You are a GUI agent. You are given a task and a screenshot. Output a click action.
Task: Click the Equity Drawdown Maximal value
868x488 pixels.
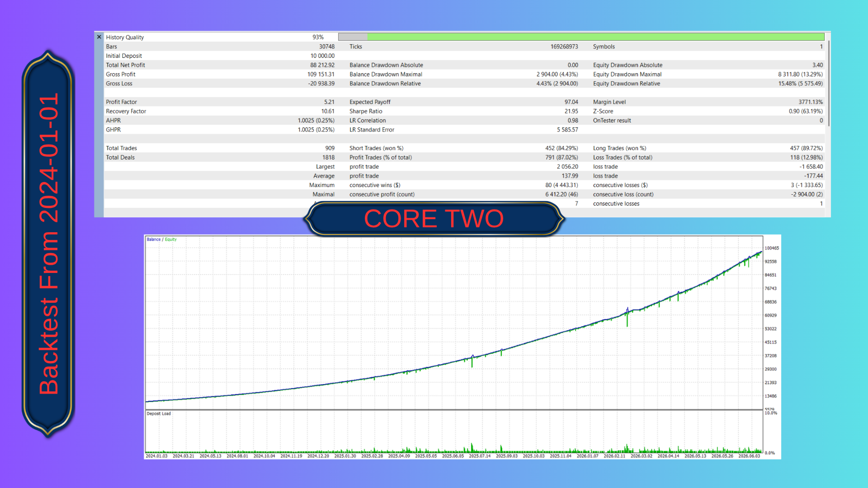point(800,75)
